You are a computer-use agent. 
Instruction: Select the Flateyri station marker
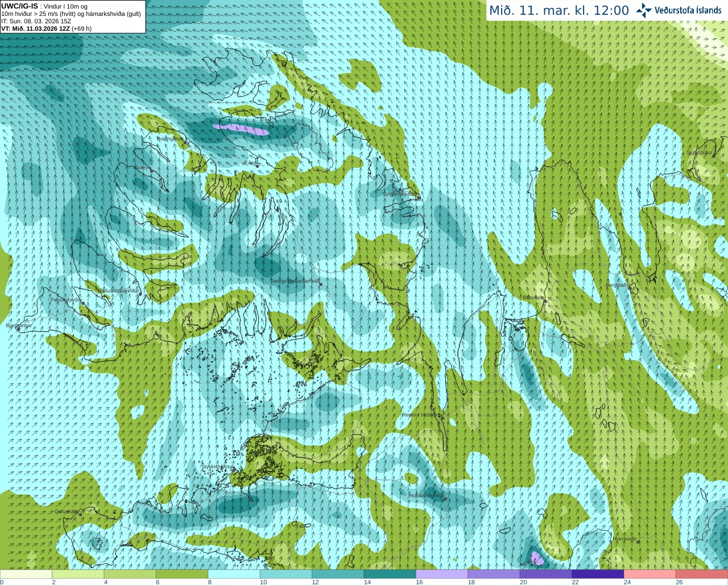pos(151,171)
